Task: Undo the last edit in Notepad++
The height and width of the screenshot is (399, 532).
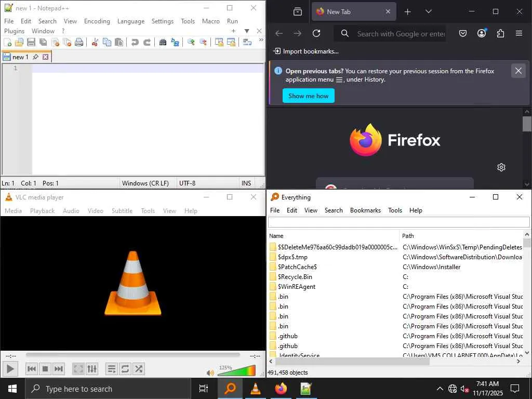Action: pyautogui.click(x=135, y=42)
